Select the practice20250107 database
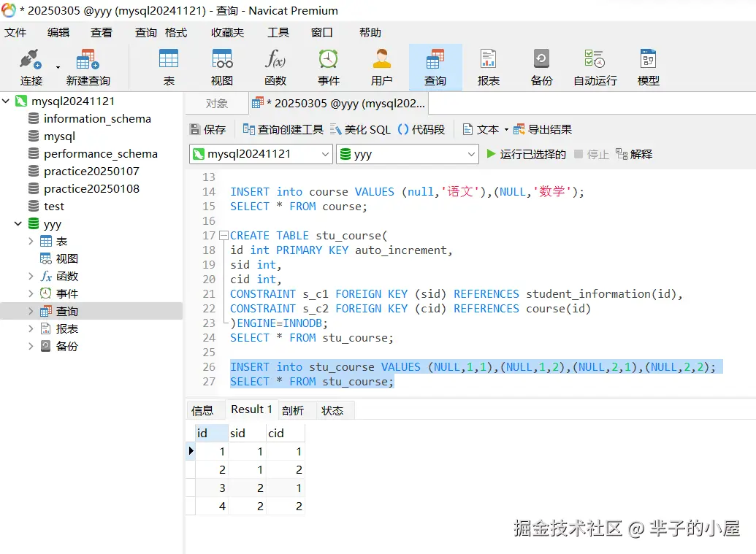756x554 pixels. pyautogui.click(x=91, y=171)
